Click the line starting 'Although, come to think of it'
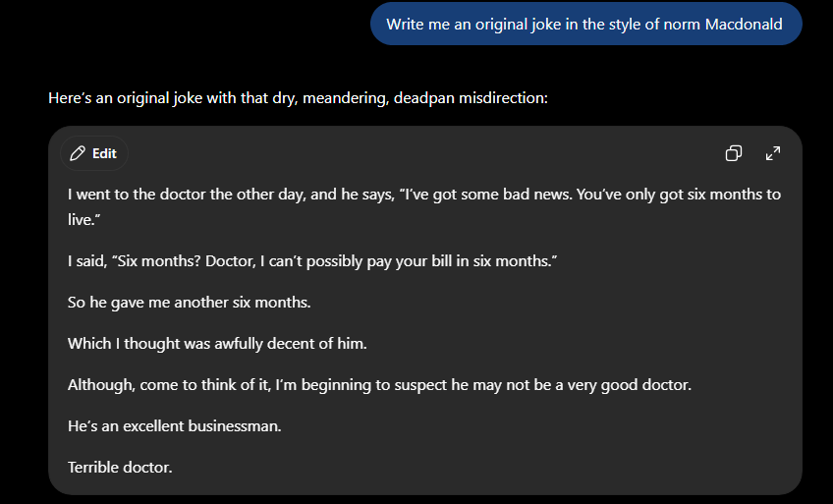The image size is (833, 504). [379, 385]
